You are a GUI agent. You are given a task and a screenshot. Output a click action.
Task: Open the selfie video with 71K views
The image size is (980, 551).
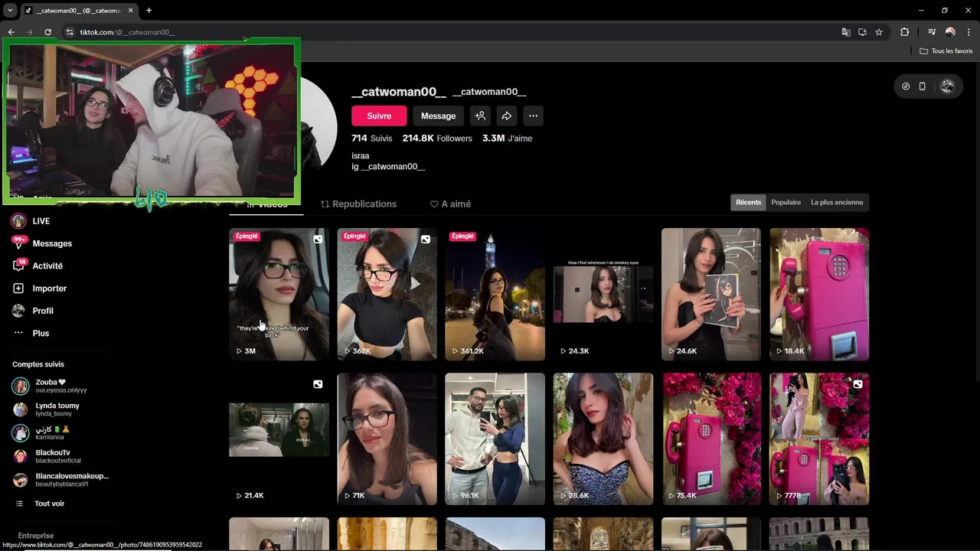[x=387, y=439]
